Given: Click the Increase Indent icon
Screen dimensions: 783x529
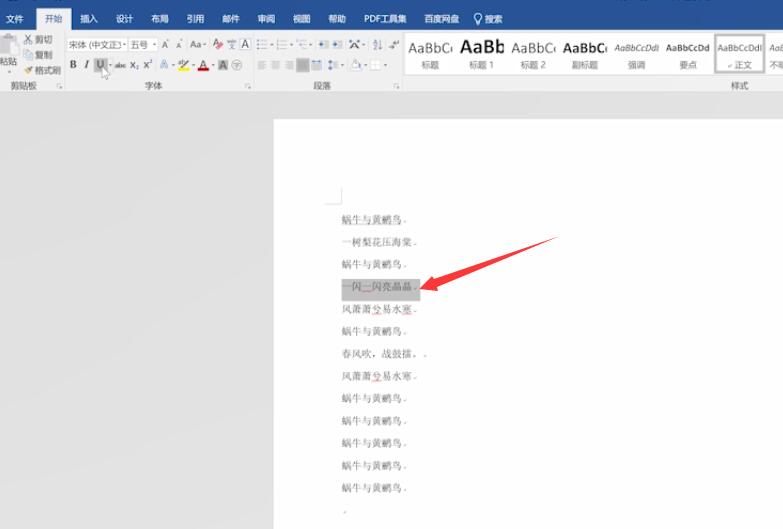Looking at the screenshot, I should coord(337,44).
